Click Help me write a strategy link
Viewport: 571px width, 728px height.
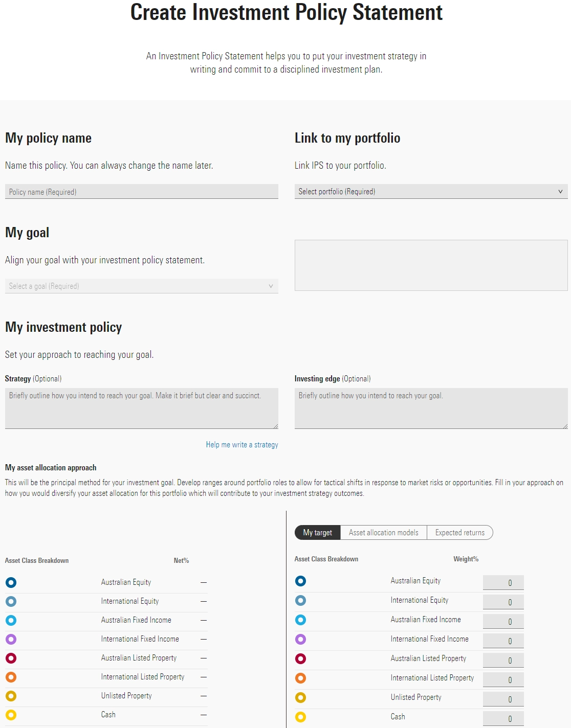click(x=242, y=445)
